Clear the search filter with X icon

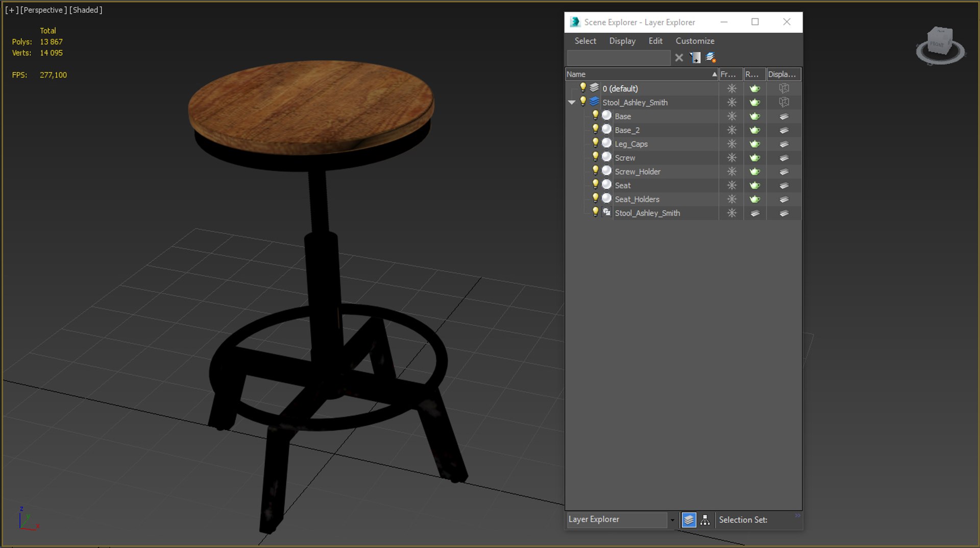point(679,58)
